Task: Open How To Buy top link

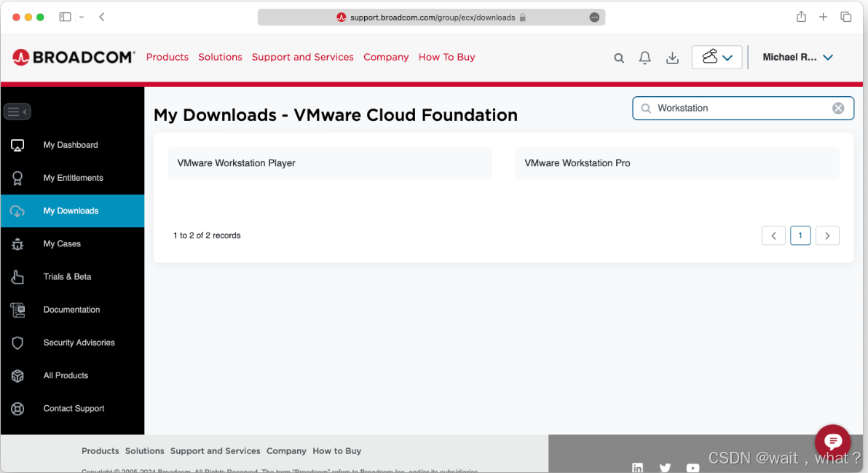Action: pos(446,57)
